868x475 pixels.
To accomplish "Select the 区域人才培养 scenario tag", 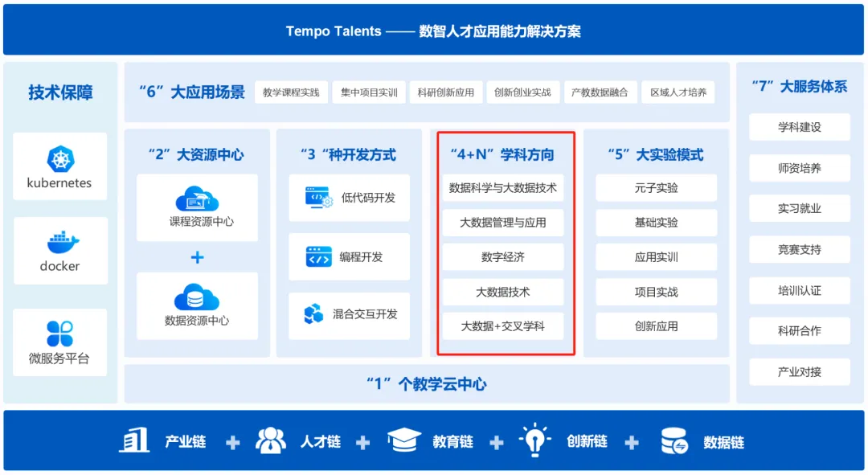I will coord(678,92).
